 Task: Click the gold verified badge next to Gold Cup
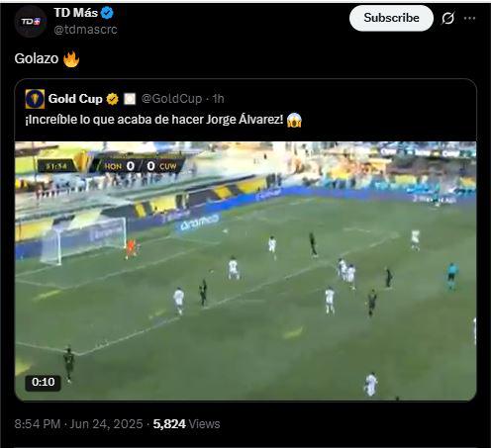[112, 99]
